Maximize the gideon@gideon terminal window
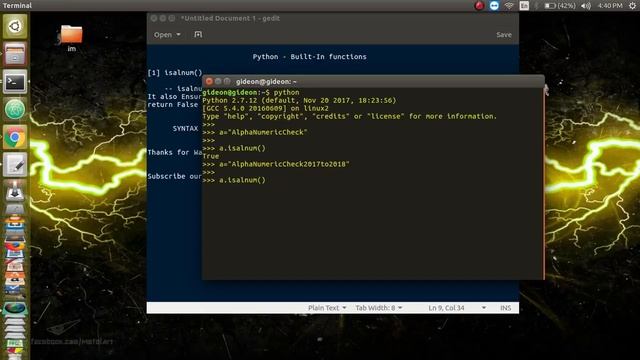Image resolution: width=640 pixels, height=360 pixels. [227, 81]
